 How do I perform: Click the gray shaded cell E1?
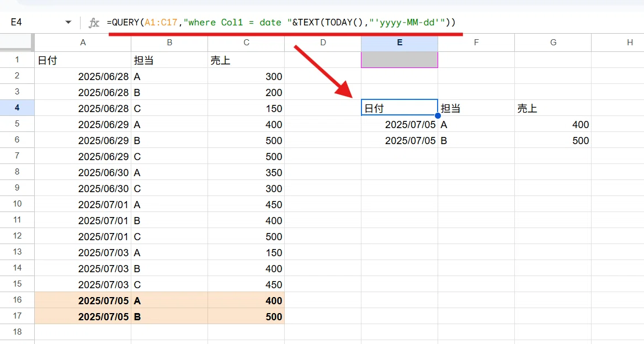[400, 60]
